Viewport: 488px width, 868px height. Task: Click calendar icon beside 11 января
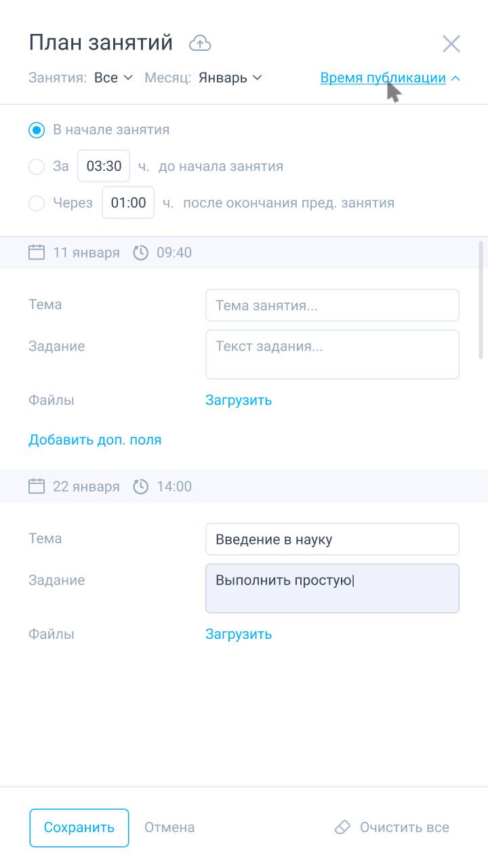(37, 253)
